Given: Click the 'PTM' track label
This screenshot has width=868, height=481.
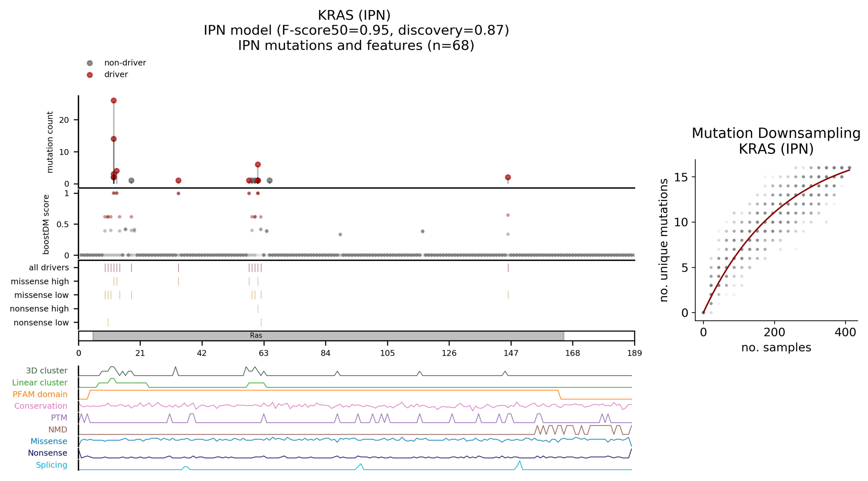Looking at the screenshot, I should (59, 418).
